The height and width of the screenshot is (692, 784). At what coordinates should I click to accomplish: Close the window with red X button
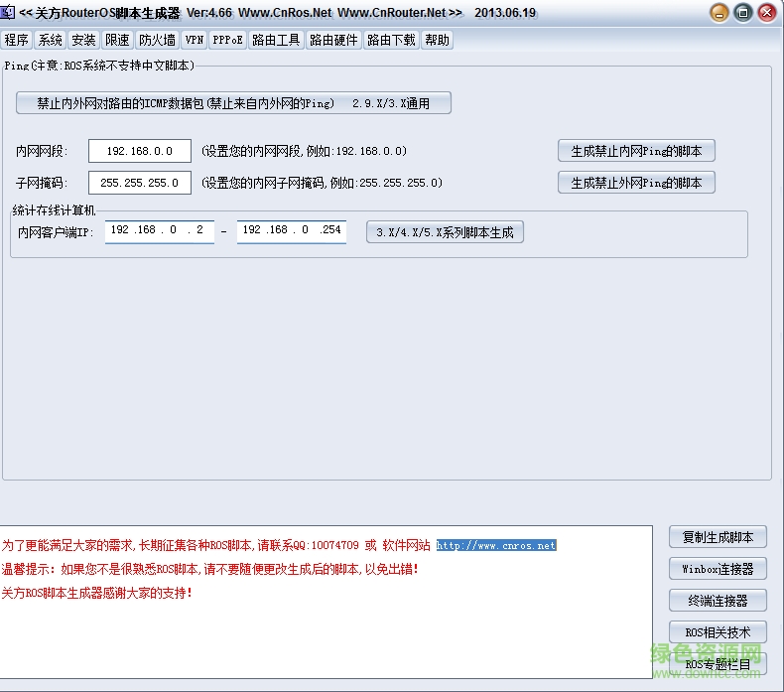coord(766,13)
